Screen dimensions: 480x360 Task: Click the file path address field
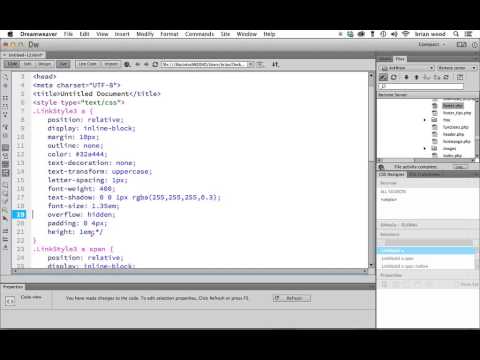(204, 64)
